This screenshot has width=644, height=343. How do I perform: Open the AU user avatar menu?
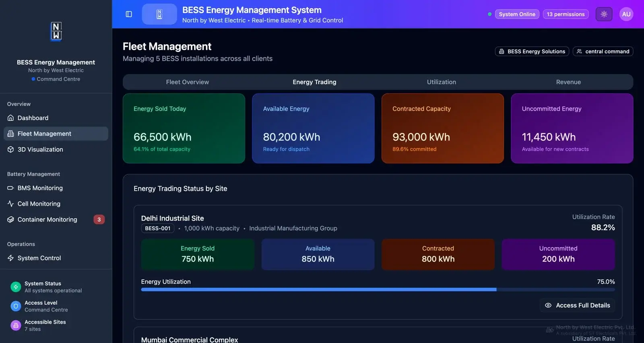[626, 14]
